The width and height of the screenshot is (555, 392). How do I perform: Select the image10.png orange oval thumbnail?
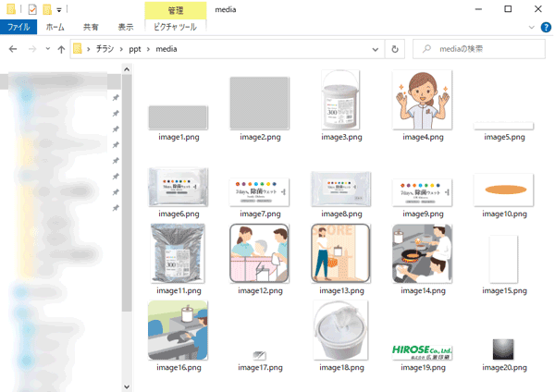point(504,190)
